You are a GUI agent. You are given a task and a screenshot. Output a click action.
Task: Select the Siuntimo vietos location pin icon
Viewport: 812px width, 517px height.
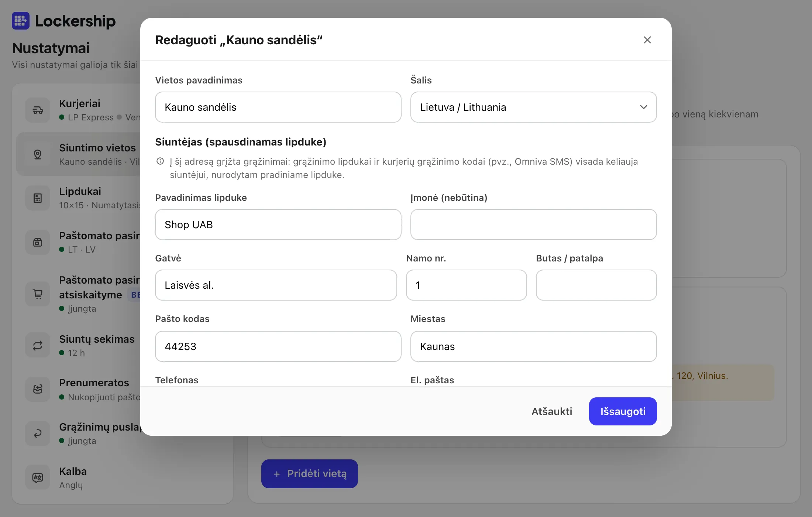tap(38, 154)
